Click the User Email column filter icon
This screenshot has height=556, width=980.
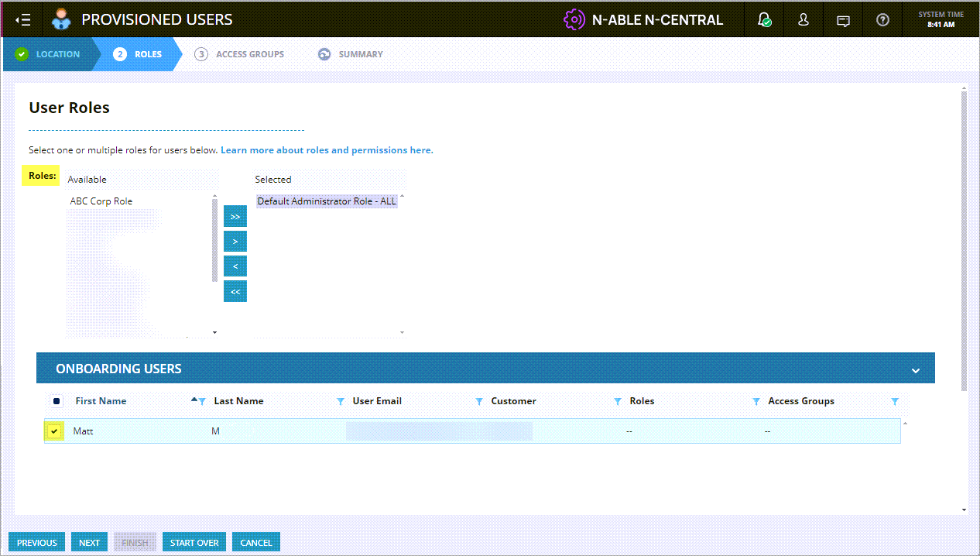pyautogui.click(x=479, y=401)
